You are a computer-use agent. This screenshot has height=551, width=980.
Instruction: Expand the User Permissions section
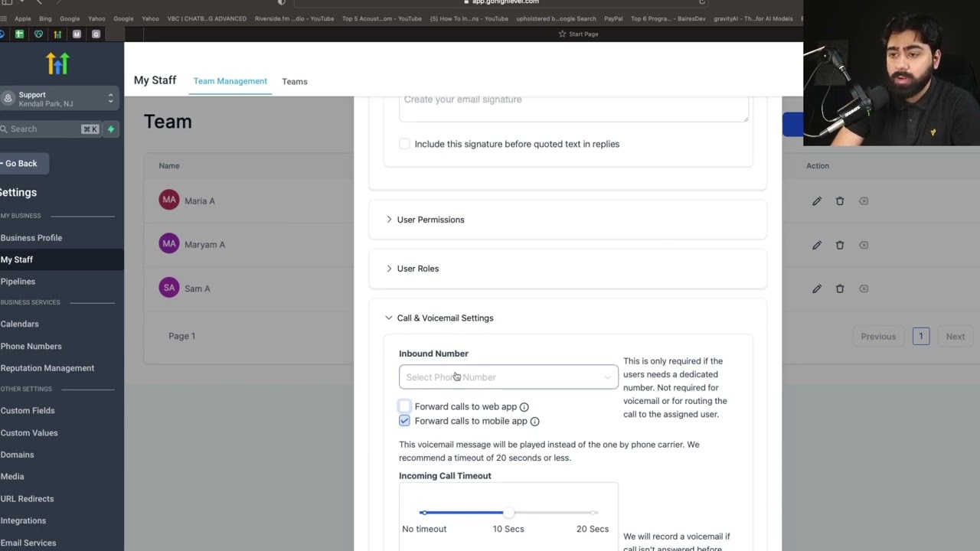tap(567, 220)
